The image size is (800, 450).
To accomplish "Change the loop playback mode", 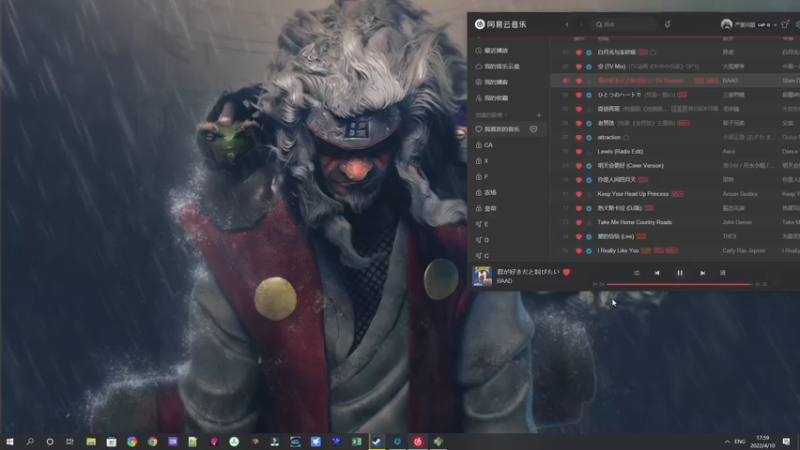I will pos(637,273).
